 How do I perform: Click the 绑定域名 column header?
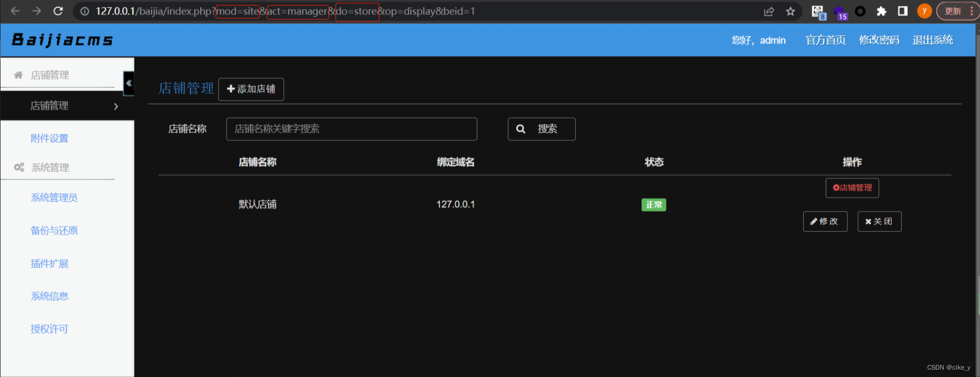click(456, 162)
